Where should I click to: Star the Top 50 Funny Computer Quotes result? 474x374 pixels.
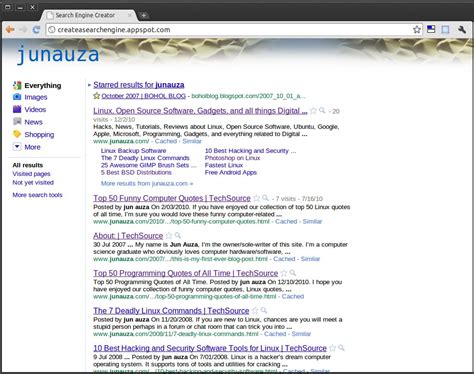point(256,198)
